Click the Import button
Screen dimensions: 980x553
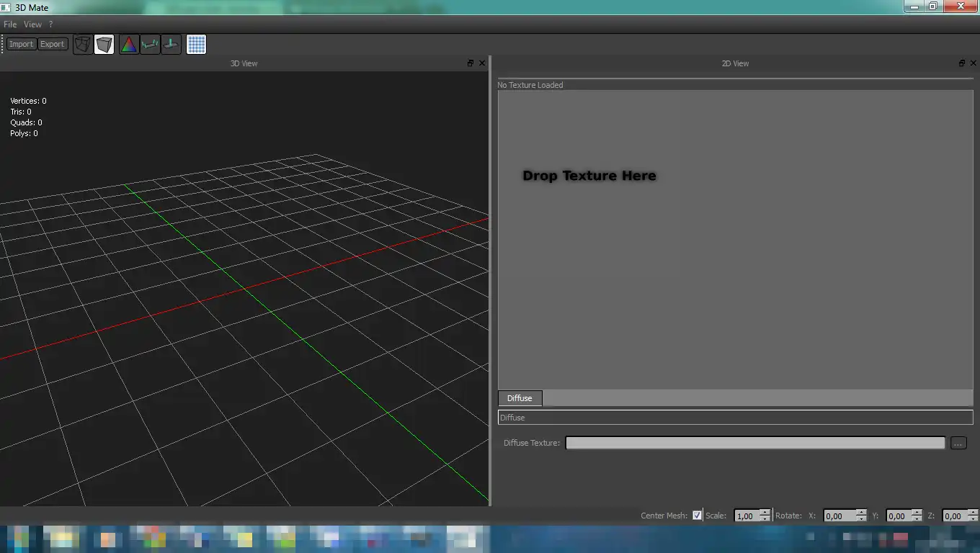pos(22,44)
